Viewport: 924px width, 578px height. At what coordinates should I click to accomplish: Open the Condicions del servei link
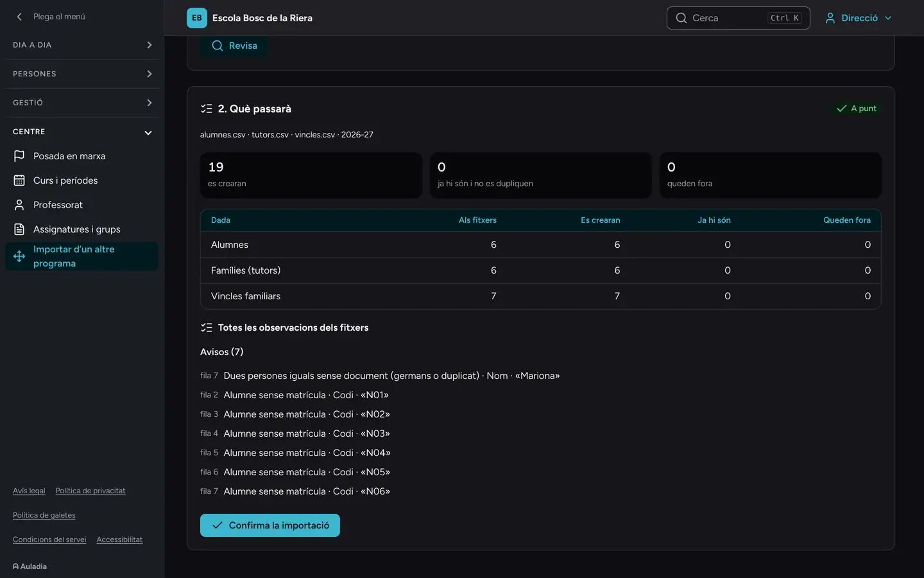(49, 539)
